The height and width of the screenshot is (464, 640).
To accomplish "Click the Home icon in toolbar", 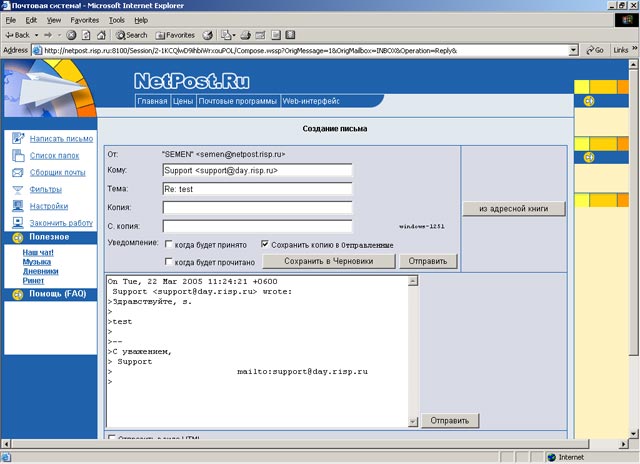I will click(x=101, y=35).
